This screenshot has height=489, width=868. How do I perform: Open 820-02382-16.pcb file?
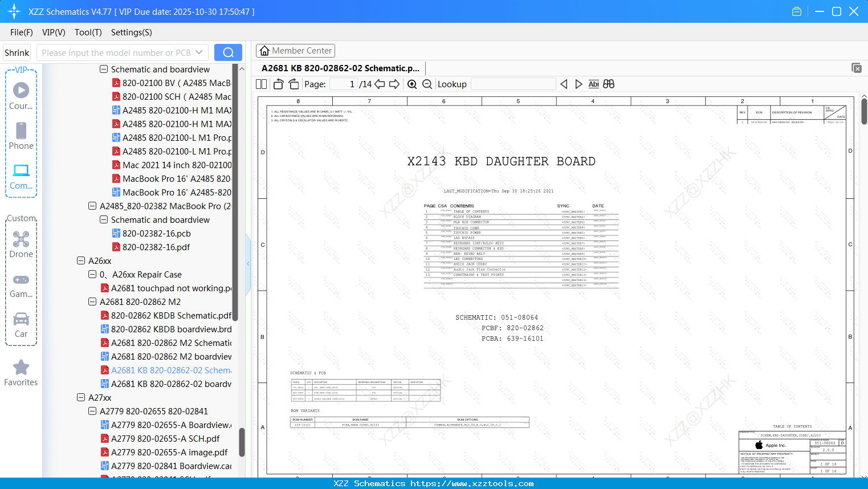151,234
